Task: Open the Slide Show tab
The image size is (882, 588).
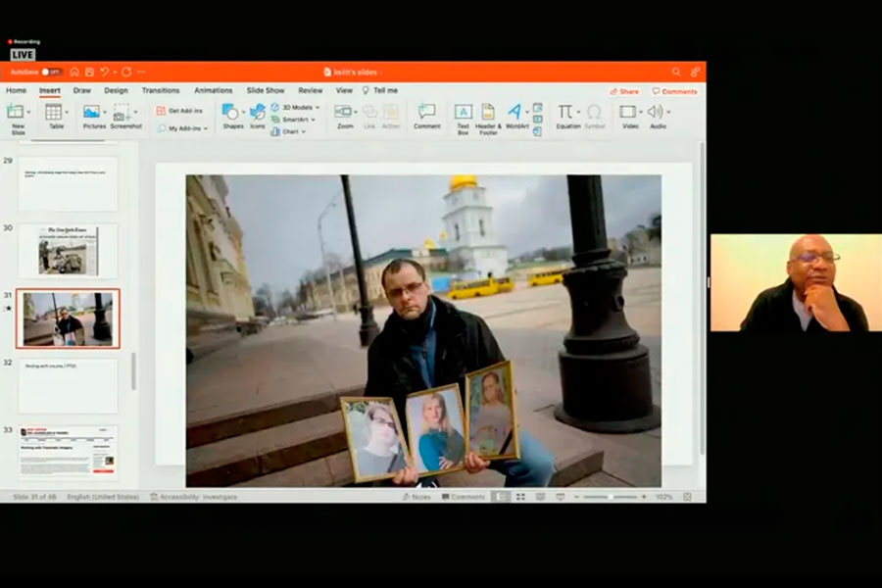Action: pyautogui.click(x=266, y=90)
